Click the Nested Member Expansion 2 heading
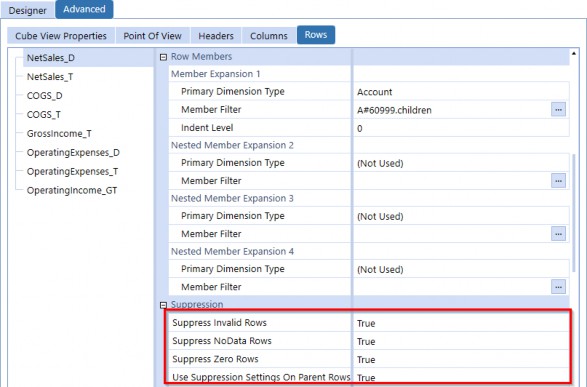The width and height of the screenshot is (587, 387). [x=232, y=145]
